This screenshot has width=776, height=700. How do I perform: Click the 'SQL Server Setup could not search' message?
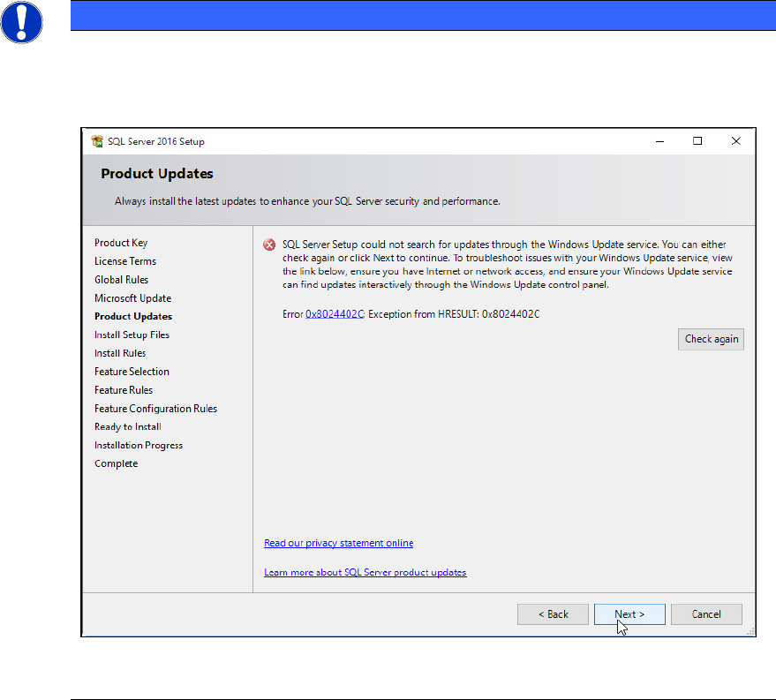point(508,264)
